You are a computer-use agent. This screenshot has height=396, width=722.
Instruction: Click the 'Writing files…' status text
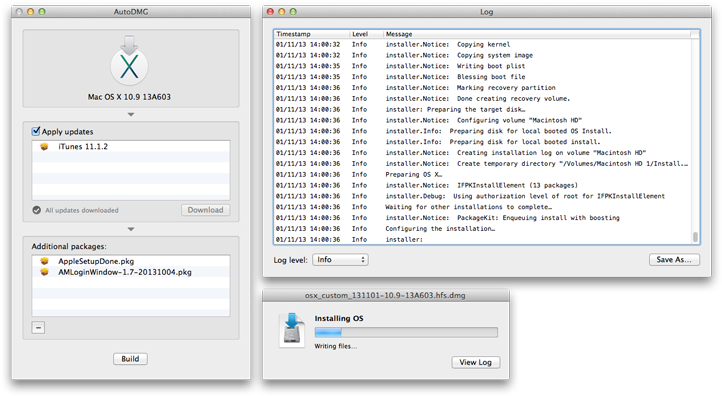click(x=336, y=346)
